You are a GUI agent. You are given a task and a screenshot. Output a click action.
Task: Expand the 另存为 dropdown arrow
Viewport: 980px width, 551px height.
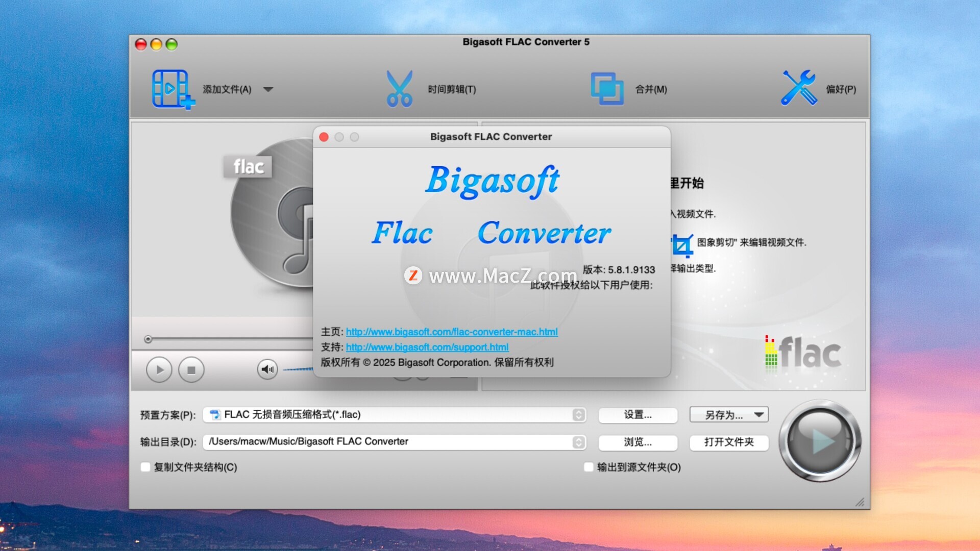click(x=759, y=415)
